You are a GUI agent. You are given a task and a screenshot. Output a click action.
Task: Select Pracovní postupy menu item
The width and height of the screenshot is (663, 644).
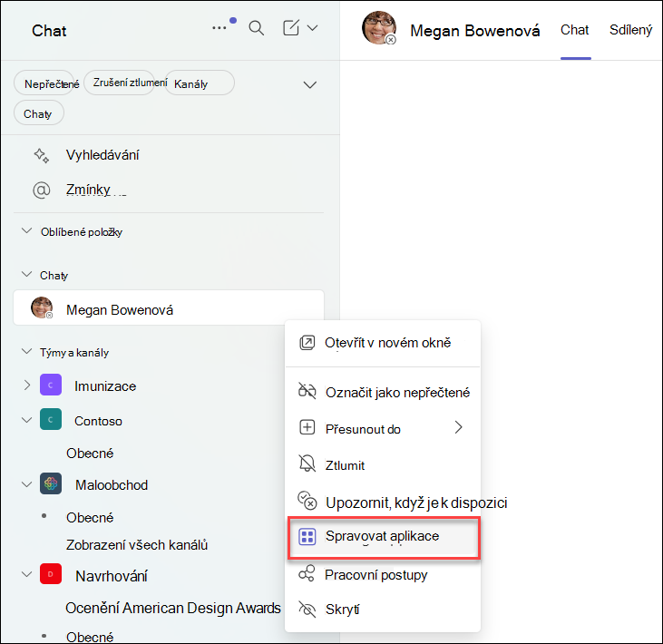[383, 575]
